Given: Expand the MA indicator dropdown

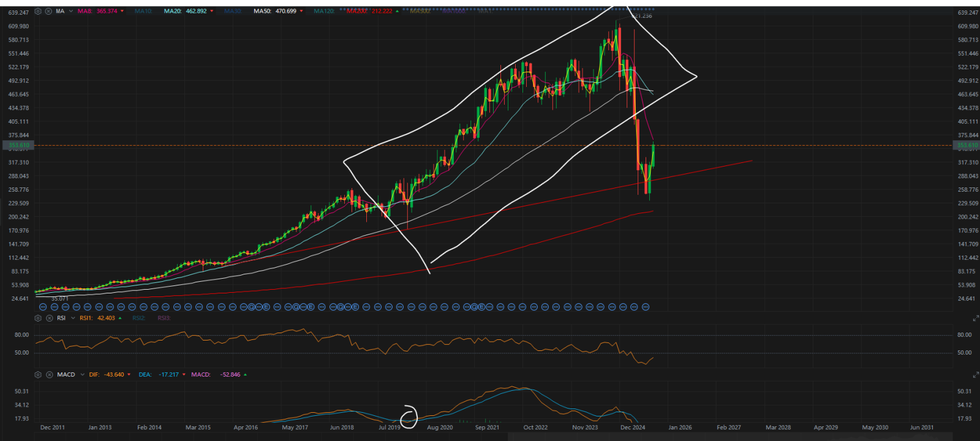Looking at the screenshot, I should pos(71,11).
